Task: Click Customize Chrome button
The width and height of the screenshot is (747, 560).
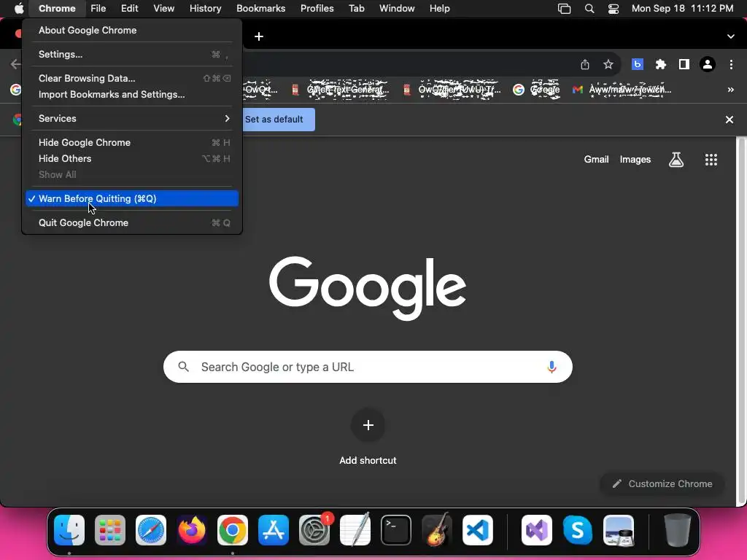Action: click(x=662, y=484)
